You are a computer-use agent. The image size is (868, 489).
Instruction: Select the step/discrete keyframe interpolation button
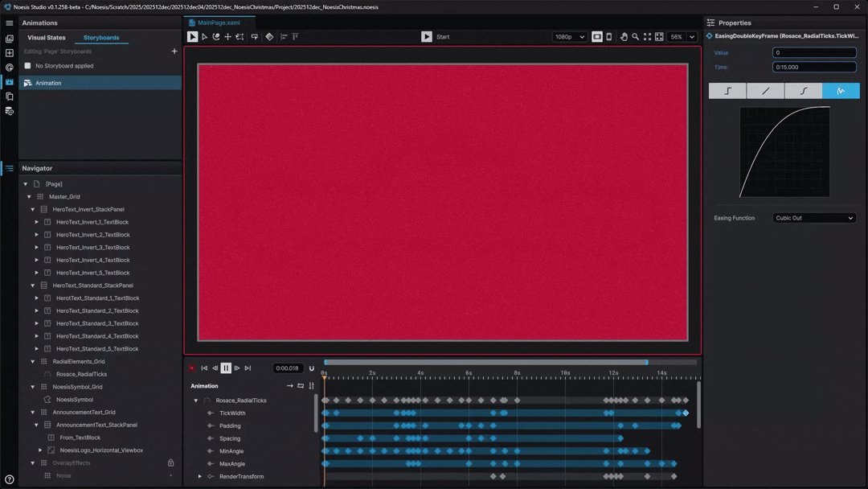click(x=727, y=91)
